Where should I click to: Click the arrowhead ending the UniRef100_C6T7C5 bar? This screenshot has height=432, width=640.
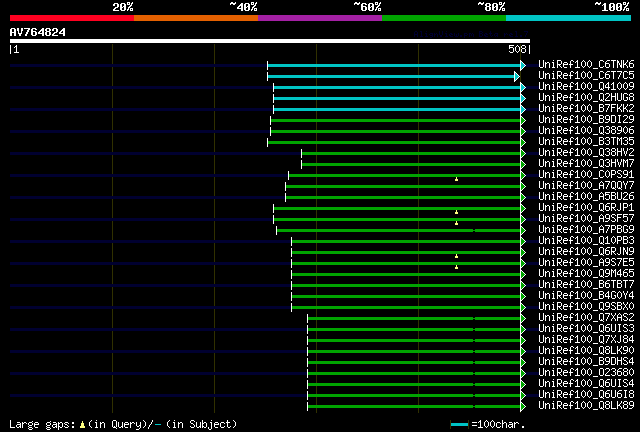click(x=517, y=76)
